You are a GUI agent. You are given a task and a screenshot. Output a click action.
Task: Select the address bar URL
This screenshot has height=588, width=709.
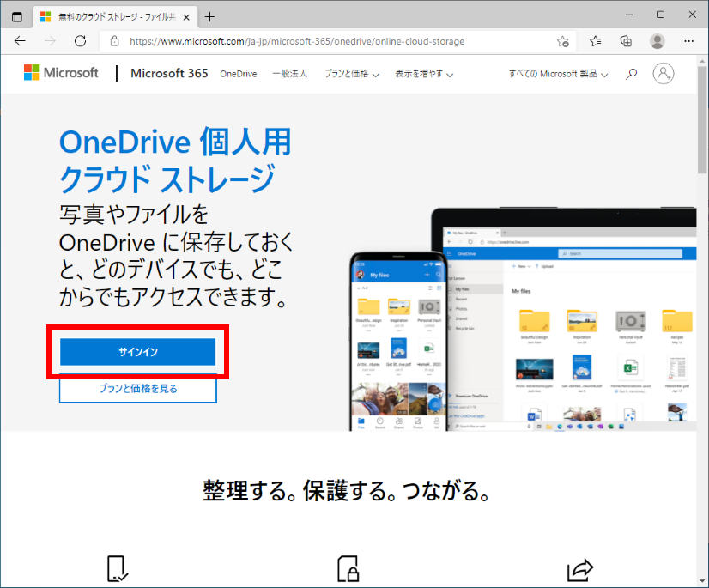pyautogui.click(x=297, y=41)
